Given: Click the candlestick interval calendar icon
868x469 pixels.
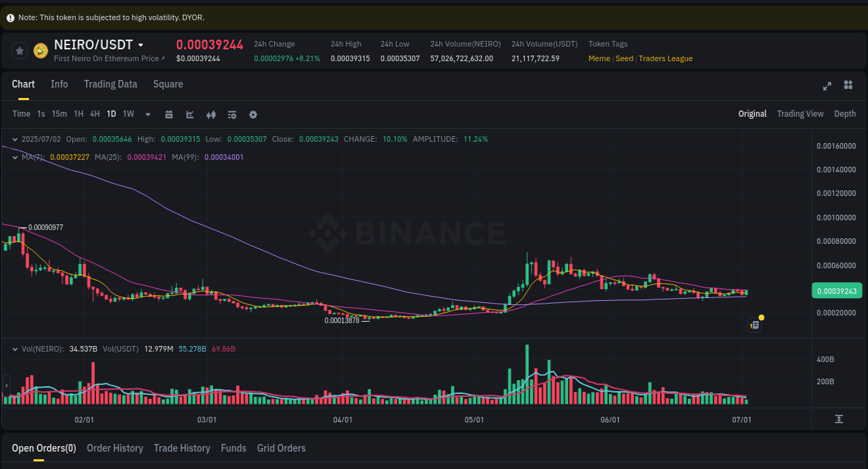Looking at the screenshot, I should coord(169,114).
